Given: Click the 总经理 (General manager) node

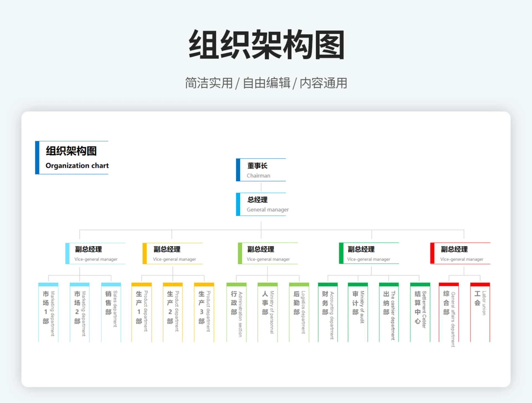Looking at the screenshot, I should [x=261, y=204].
